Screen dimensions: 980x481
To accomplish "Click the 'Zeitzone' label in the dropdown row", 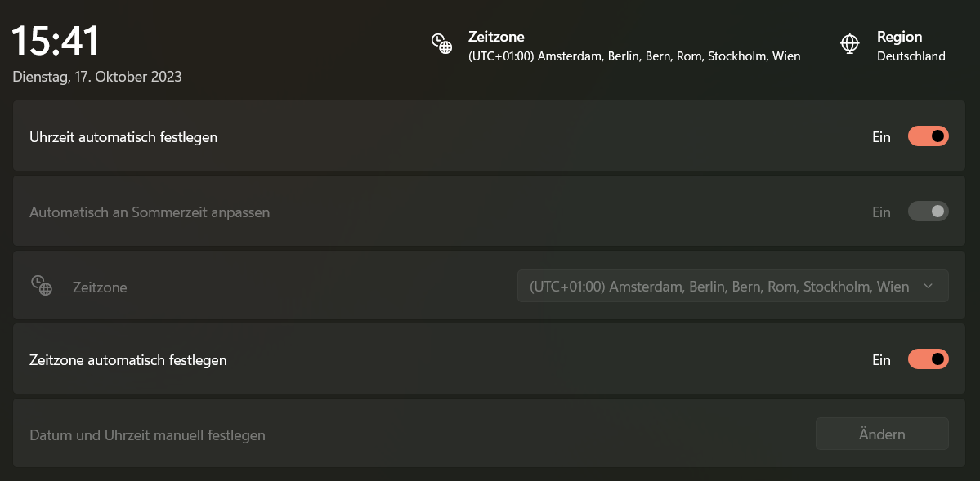I will click(x=100, y=287).
